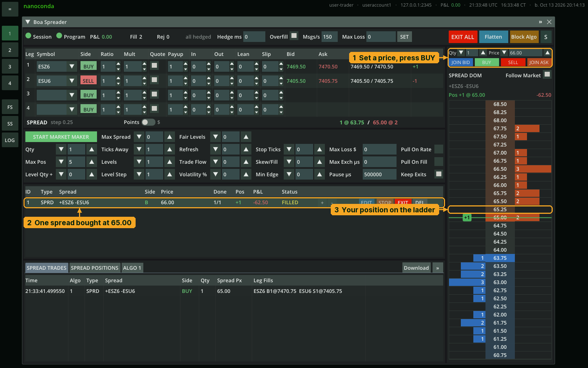Increase the Ticks Away value arrow
The width and height of the screenshot is (588, 368).
point(169,149)
